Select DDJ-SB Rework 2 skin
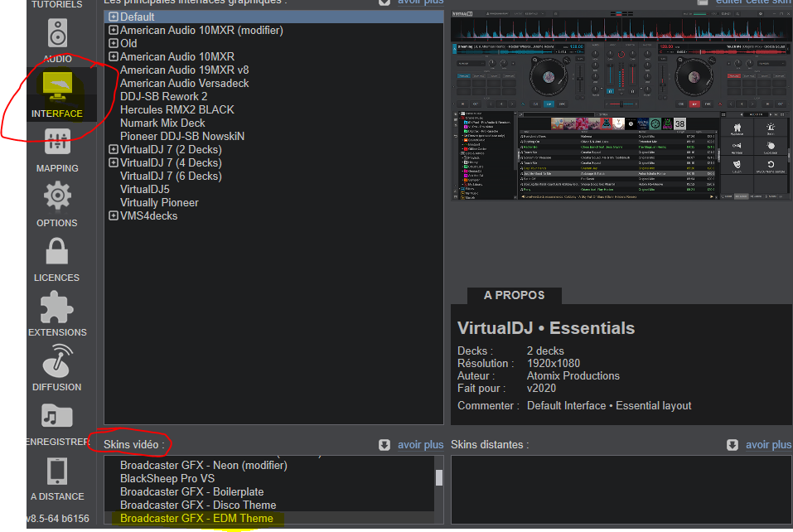 click(x=163, y=96)
